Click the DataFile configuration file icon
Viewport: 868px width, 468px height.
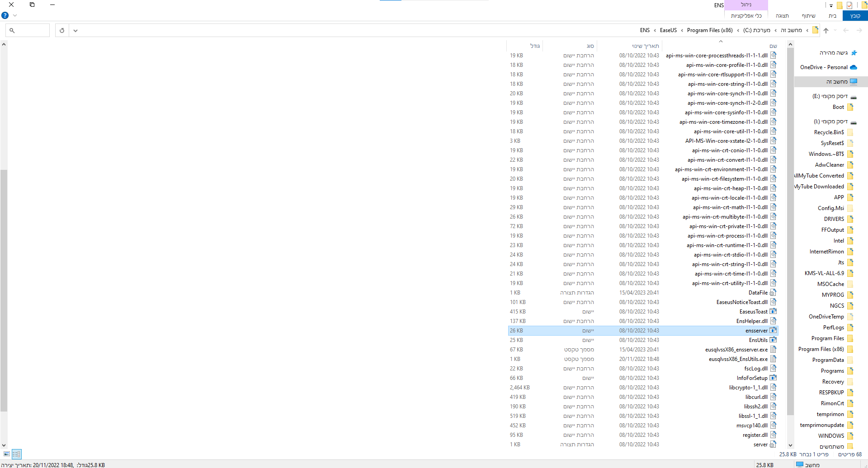(x=773, y=293)
